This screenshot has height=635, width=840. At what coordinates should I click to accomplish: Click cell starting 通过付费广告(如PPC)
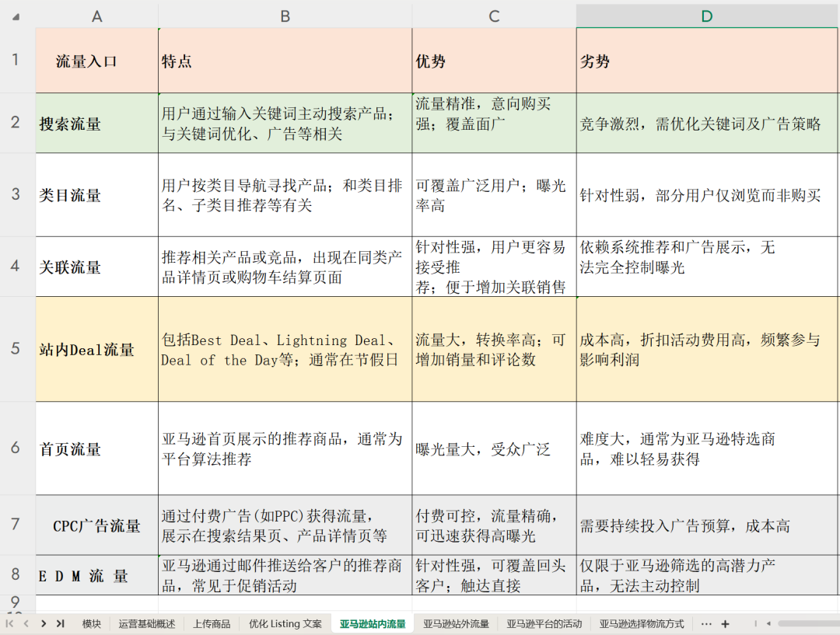coord(285,525)
